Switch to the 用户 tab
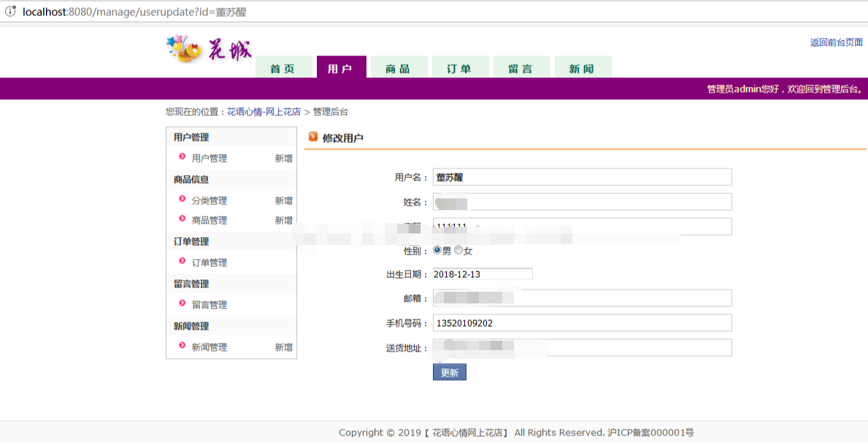This screenshot has width=868, height=442. point(341,67)
